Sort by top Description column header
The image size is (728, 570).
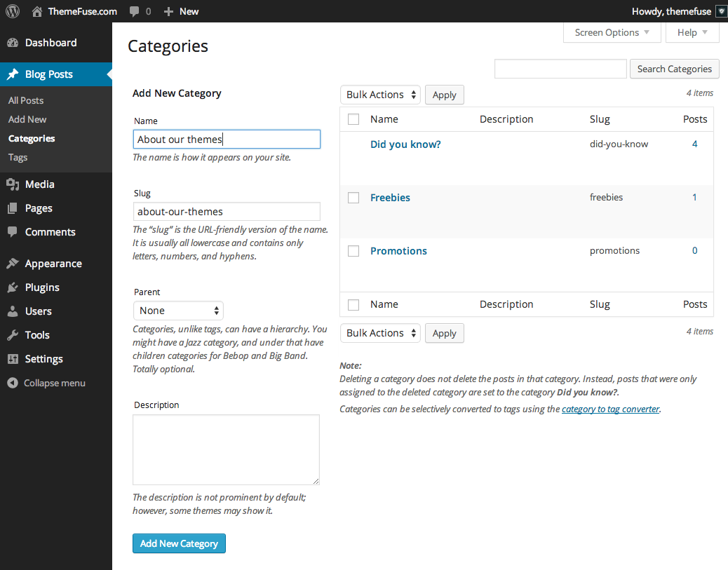click(506, 119)
